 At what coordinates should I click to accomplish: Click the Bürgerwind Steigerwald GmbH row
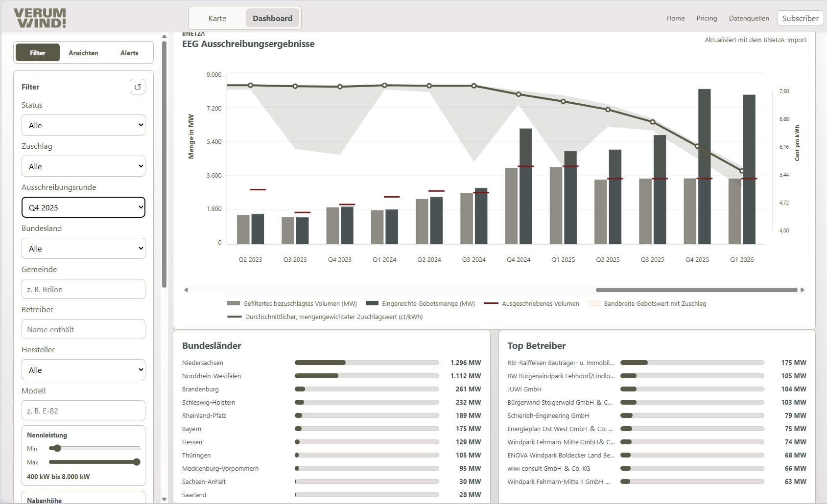click(657, 402)
